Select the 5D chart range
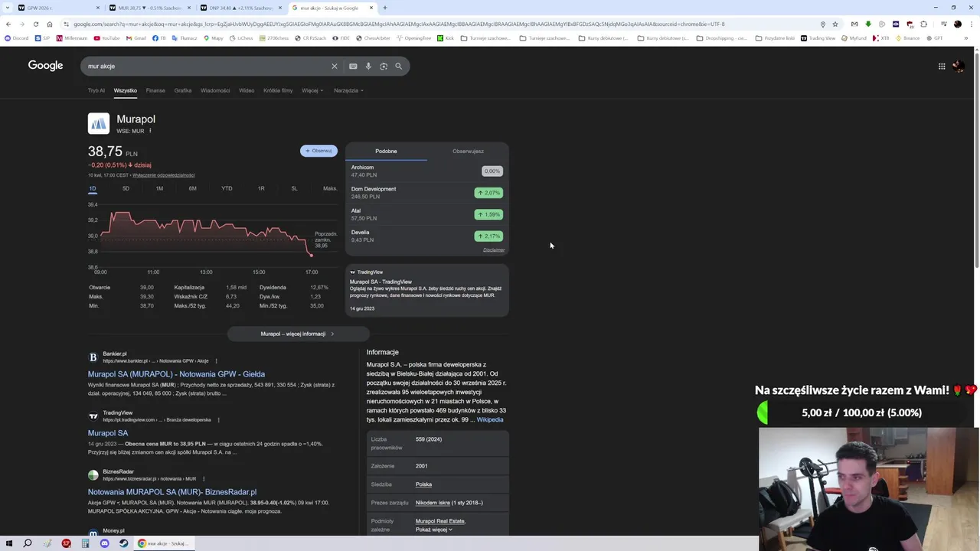Image resolution: width=980 pixels, height=551 pixels. pos(126,188)
